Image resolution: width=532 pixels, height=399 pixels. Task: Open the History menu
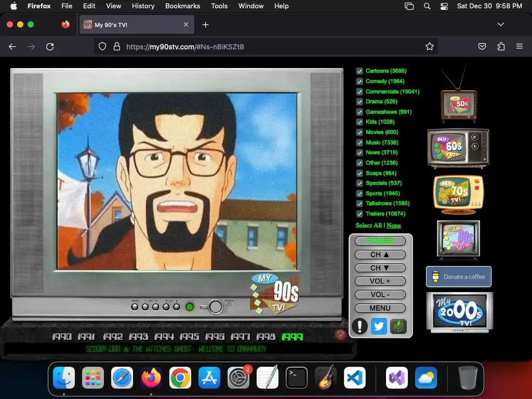(143, 6)
